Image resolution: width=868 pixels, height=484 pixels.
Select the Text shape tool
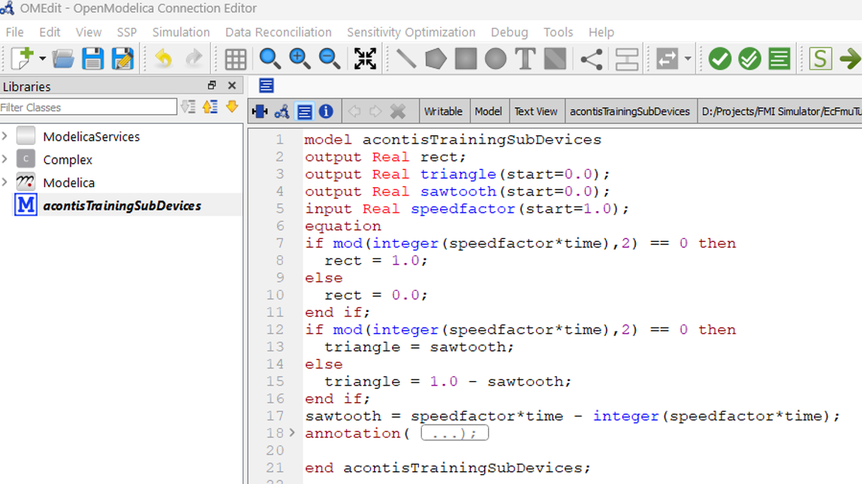click(x=525, y=59)
